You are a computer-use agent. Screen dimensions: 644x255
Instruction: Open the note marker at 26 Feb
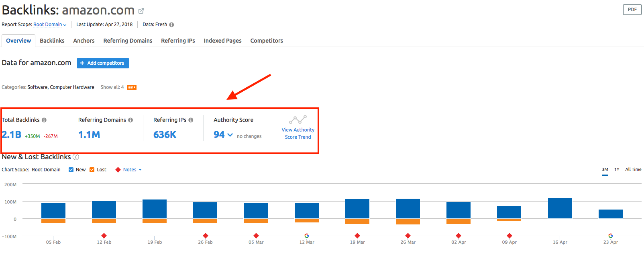pyautogui.click(x=206, y=236)
